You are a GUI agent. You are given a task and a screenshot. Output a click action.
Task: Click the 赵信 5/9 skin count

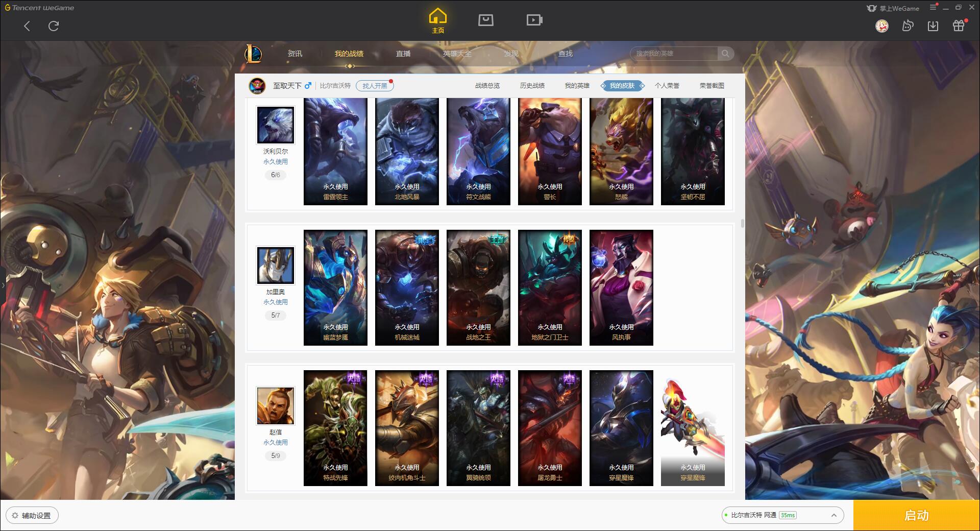pos(276,456)
